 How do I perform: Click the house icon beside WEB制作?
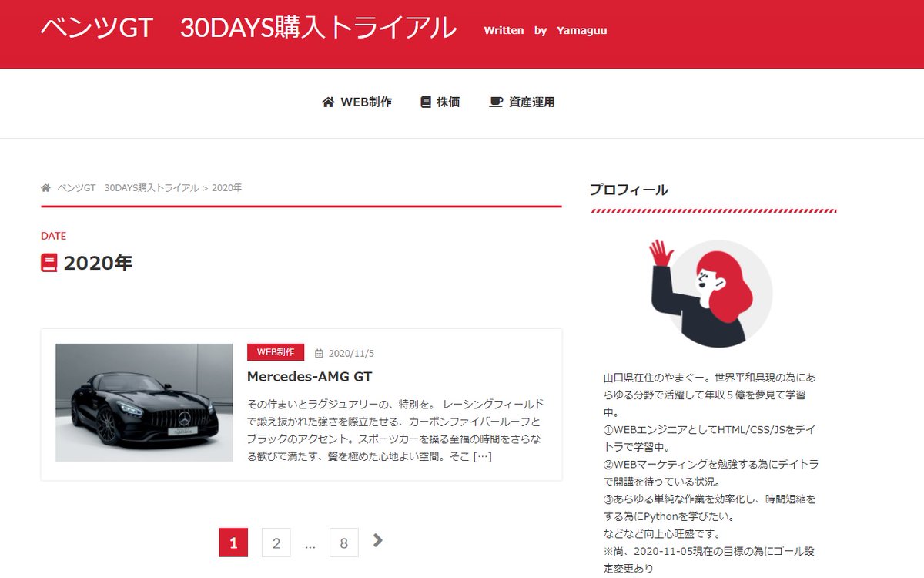328,102
